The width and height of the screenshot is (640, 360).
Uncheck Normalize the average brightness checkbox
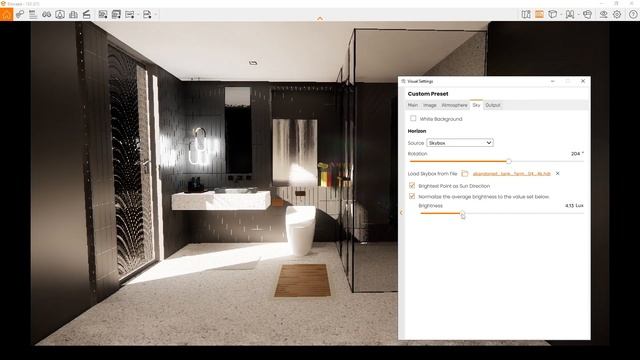pos(412,196)
